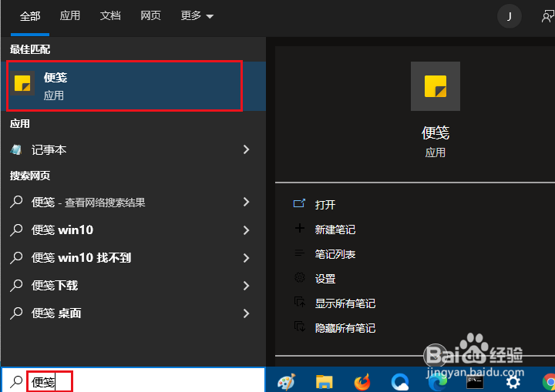
Task: Open Command Prompt from the taskbar
Action: click(475, 383)
